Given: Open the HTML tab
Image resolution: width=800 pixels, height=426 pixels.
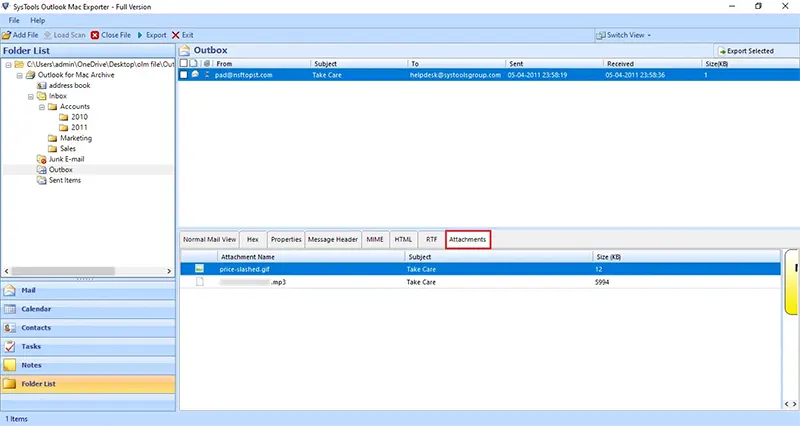Looking at the screenshot, I should click(403, 239).
